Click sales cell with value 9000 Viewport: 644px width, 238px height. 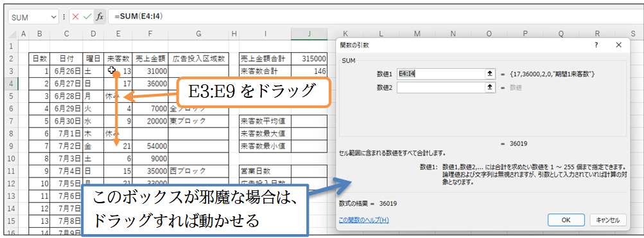(150, 158)
